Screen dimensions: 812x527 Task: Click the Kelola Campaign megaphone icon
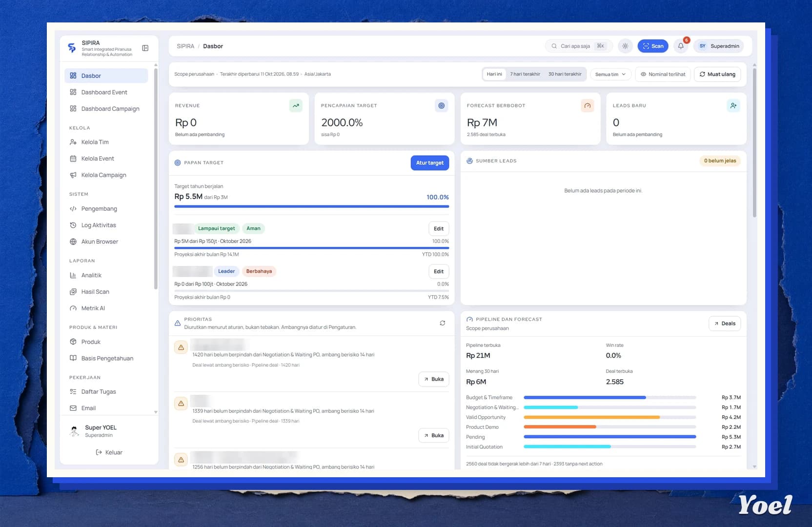click(x=73, y=175)
